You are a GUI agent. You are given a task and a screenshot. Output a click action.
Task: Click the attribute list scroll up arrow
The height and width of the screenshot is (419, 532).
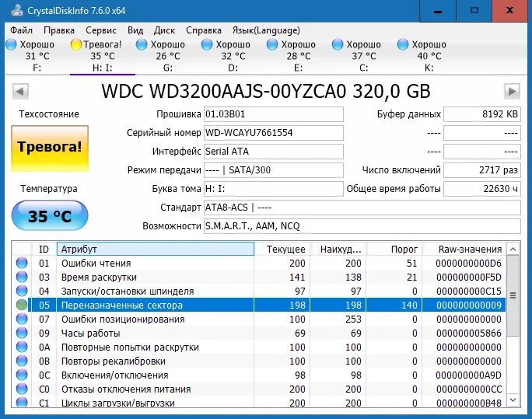(513, 250)
